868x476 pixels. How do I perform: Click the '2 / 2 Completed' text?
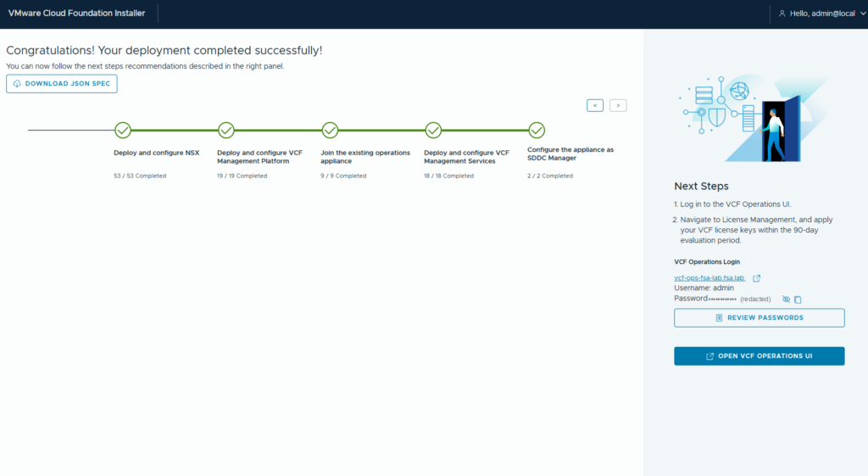[550, 176]
